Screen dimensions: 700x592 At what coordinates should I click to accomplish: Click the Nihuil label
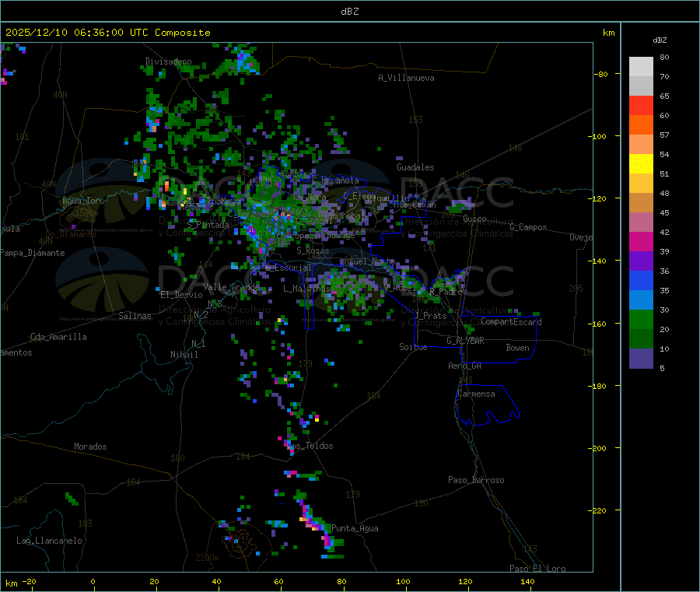[184, 355]
